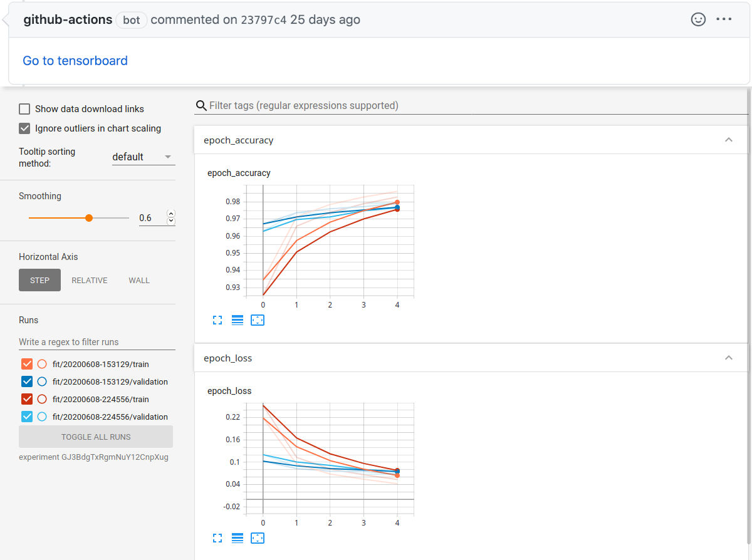Open the comment options kebab menu

tap(724, 19)
